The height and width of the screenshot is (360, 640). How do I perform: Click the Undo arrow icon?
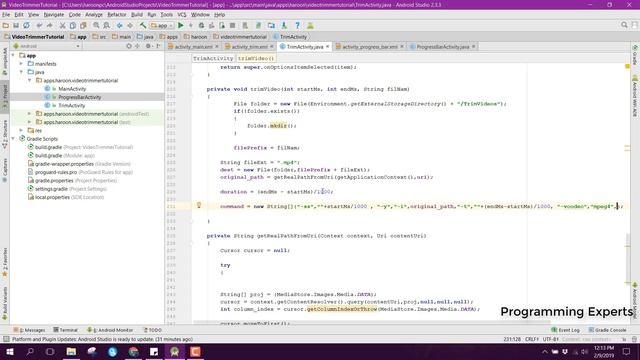click(39, 25)
